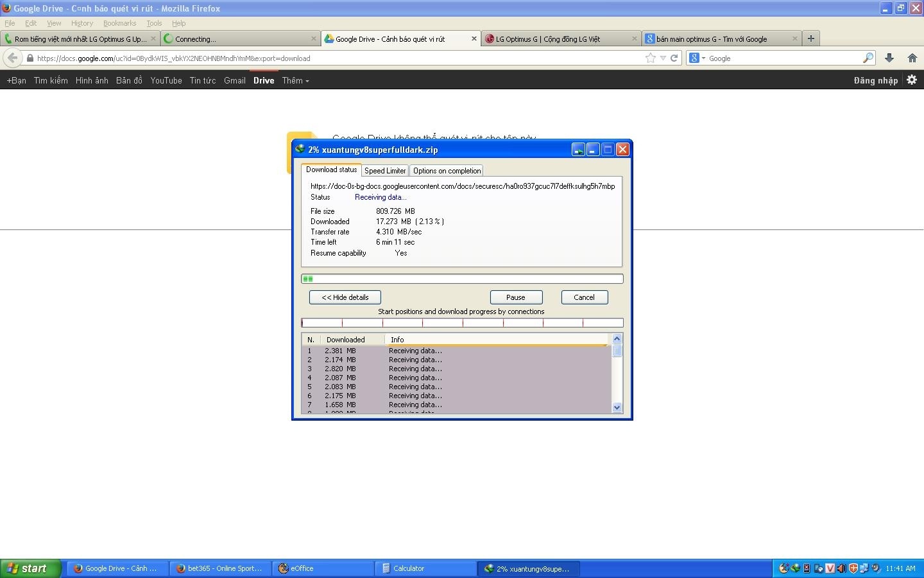Click the Firefox back arrow button

(12, 58)
